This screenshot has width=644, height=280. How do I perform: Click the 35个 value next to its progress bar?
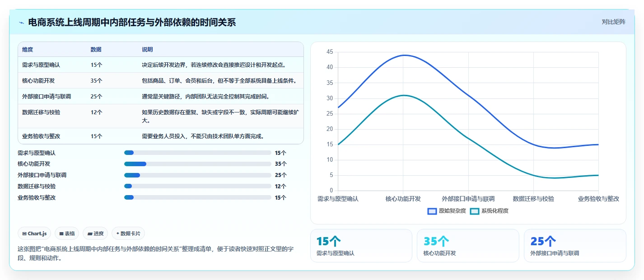[280, 164]
